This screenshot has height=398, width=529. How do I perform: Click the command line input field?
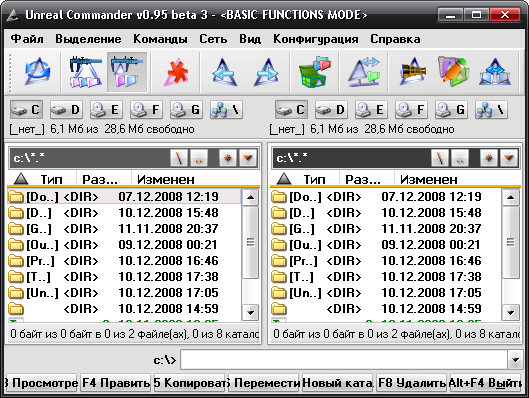[344, 360]
